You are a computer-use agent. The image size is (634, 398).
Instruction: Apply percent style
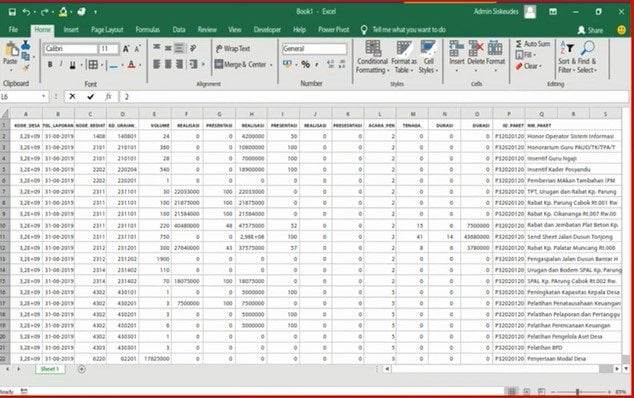(x=305, y=64)
